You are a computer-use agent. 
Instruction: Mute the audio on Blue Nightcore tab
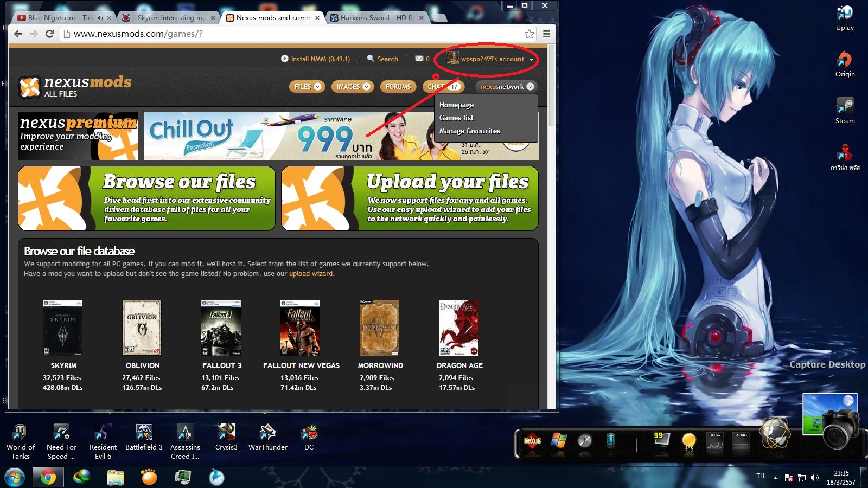pos(100,18)
